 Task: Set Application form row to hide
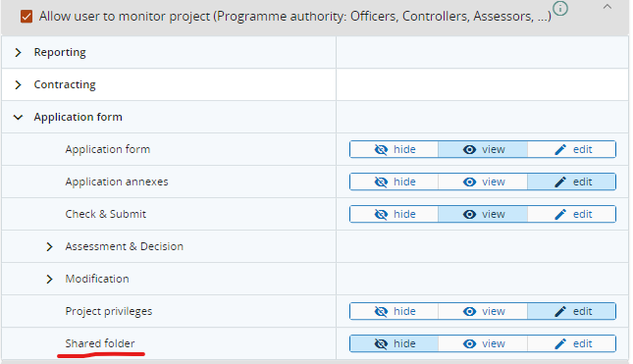pyautogui.click(x=394, y=149)
